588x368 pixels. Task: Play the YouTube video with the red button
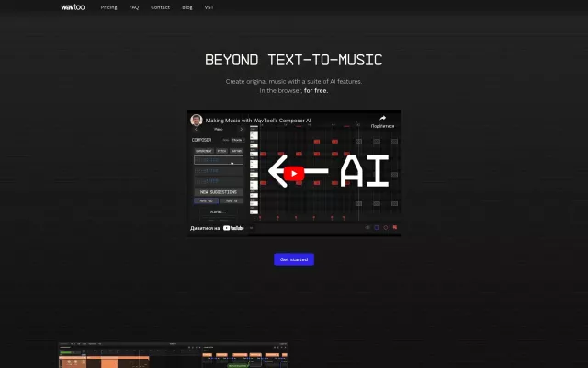[x=293, y=173]
